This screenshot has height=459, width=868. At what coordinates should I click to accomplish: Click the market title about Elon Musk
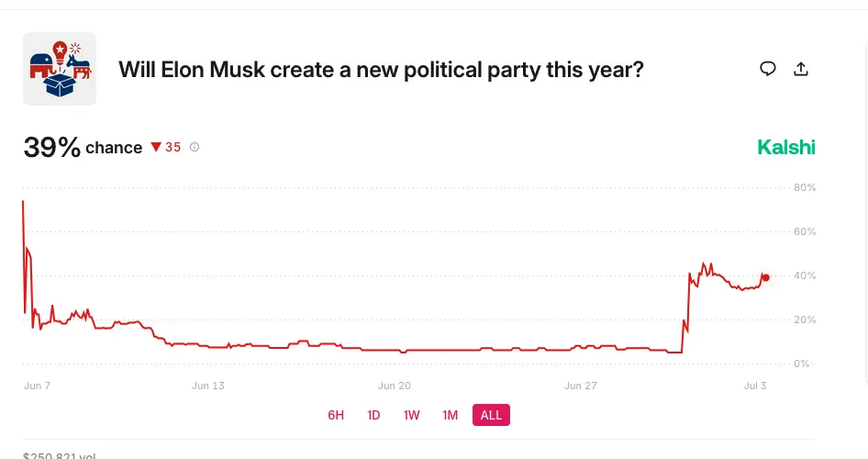381,70
